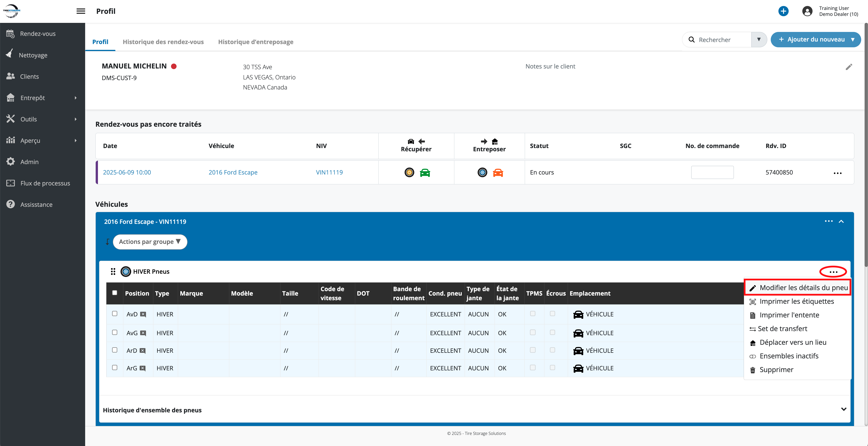
Task: Click the green car icon under Récupérer
Action: (425, 173)
